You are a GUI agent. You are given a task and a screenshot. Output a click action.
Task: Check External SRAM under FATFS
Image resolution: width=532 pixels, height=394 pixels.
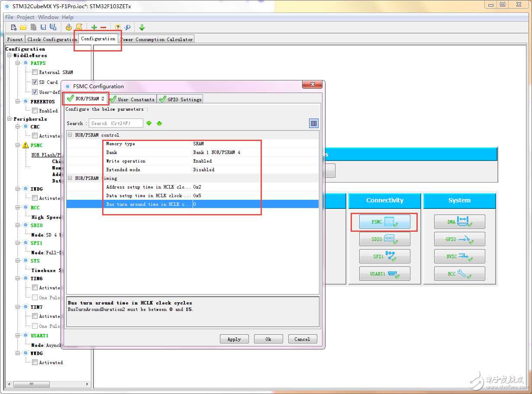click(35, 72)
